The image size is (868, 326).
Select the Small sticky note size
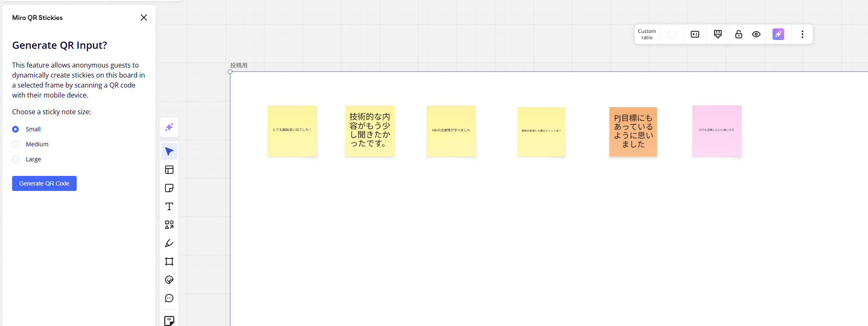15,129
